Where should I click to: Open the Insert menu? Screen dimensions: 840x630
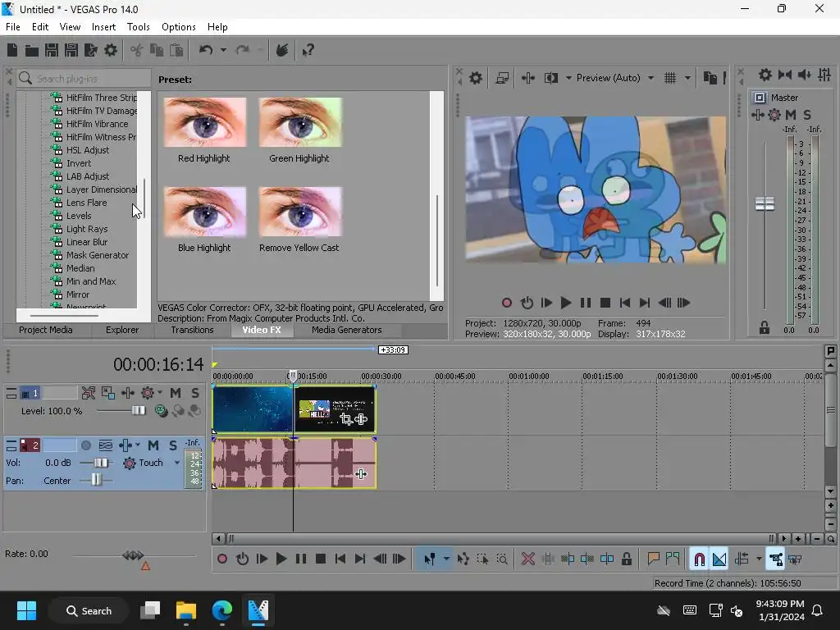click(x=103, y=27)
